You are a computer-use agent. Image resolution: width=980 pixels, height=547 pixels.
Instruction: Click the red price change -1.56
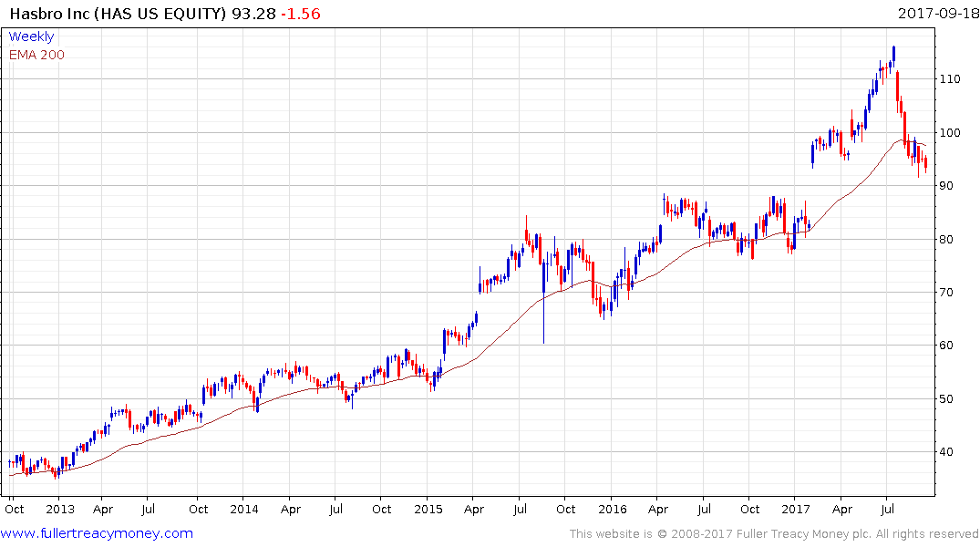[300, 13]
